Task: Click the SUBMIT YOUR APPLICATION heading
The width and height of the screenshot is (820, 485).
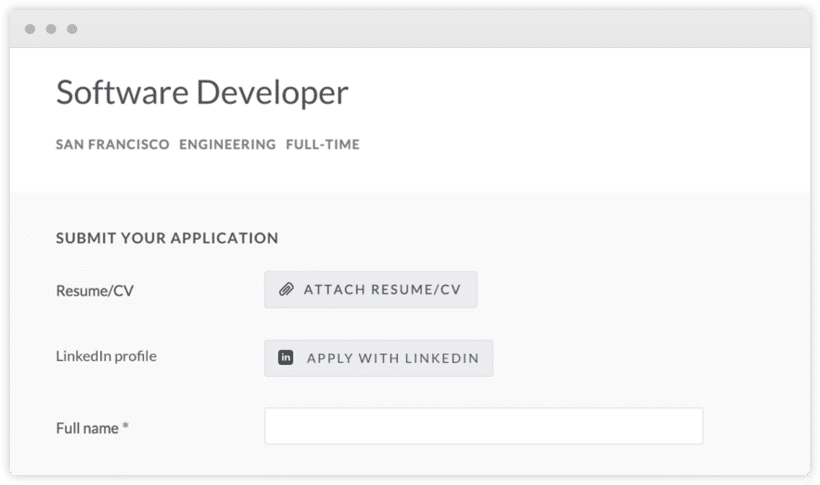Action: pyautogui.click(x=167, y=238)
